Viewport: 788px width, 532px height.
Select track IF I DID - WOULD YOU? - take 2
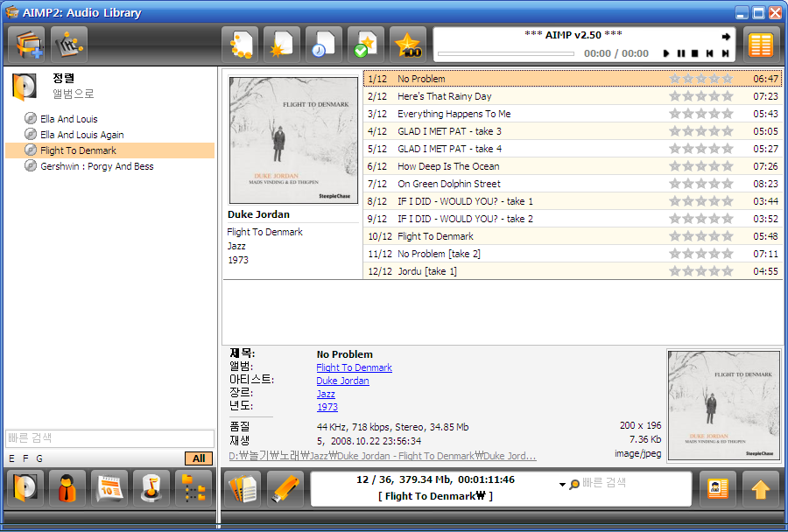pos(573,219)
